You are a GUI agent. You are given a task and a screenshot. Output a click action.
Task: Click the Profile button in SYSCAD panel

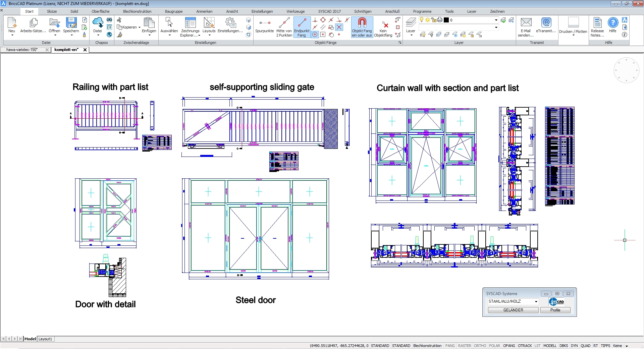coord(555,310)
